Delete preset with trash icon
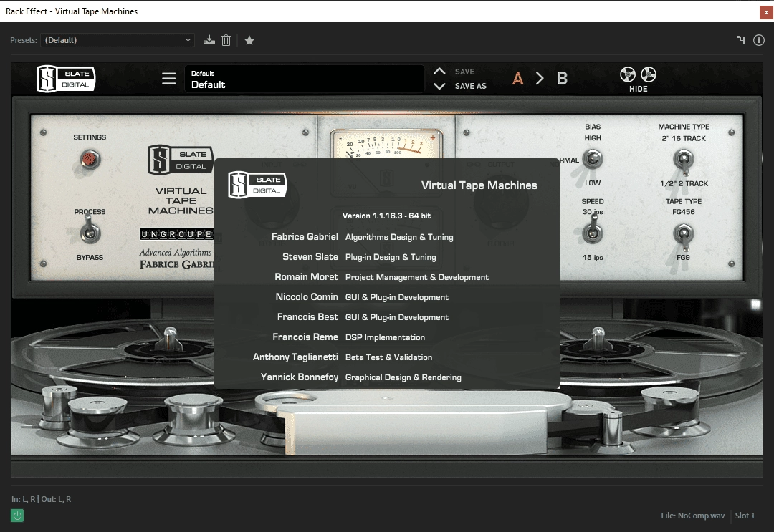 coord(226,40)
